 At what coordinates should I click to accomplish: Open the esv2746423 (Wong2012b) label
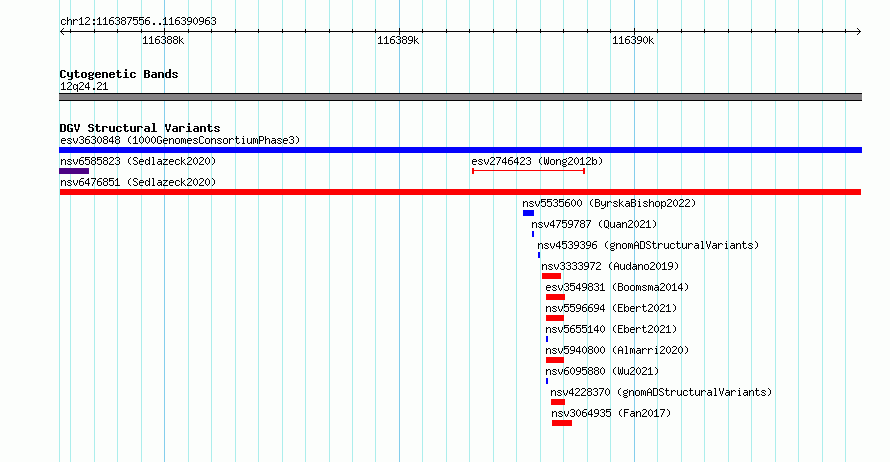pos(537,161)
